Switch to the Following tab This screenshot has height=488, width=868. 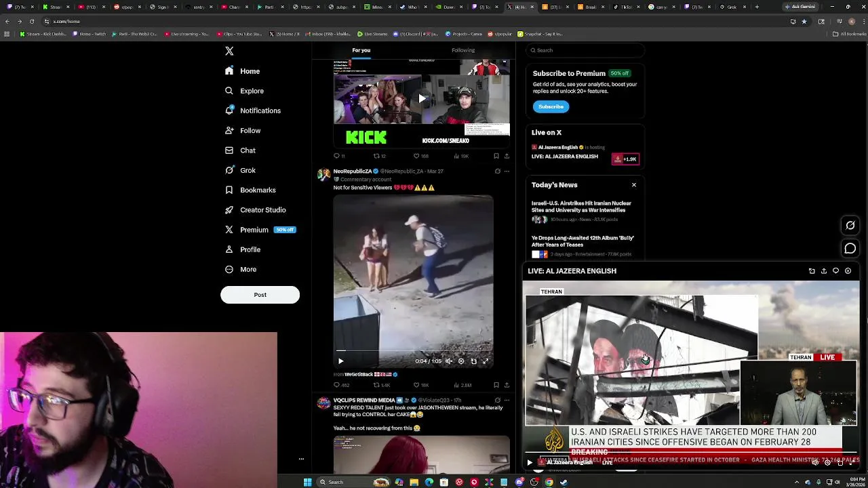pyautogui.click(x=463, y=50)
